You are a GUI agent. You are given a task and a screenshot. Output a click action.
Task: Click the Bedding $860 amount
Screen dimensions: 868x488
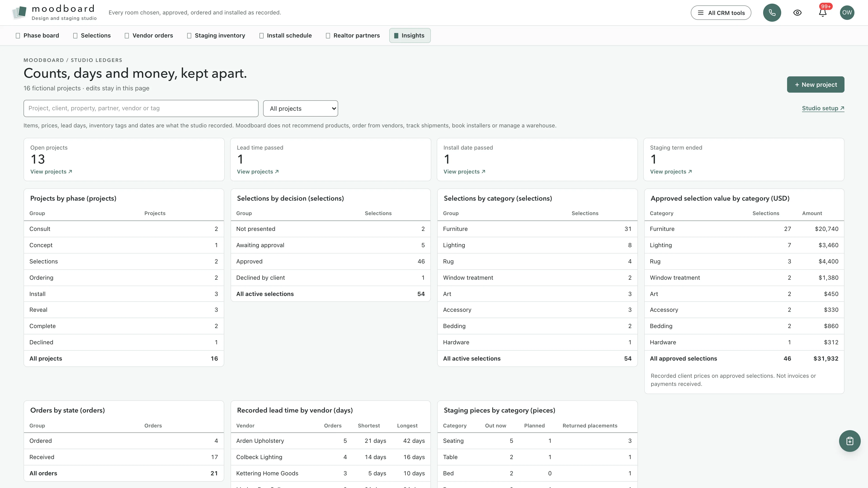click(831, 326)
